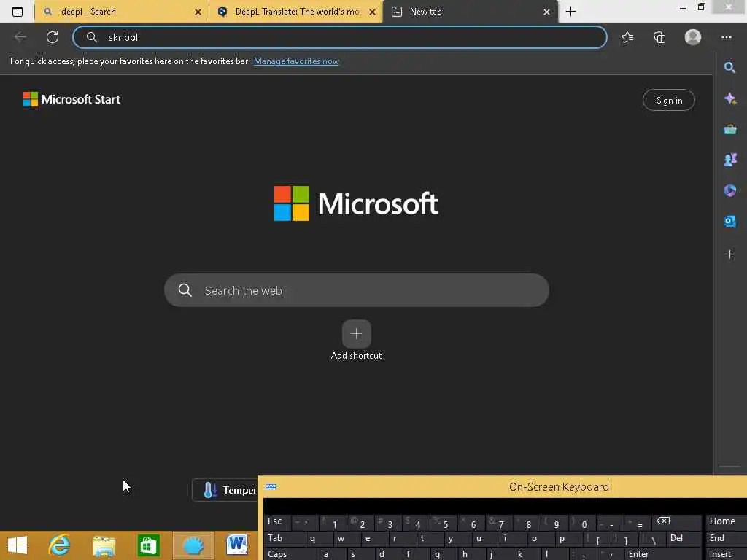This screenshot has height=560, width=747.
Task: Open the sidebar Games chess icon
Action: click(729, 160)
